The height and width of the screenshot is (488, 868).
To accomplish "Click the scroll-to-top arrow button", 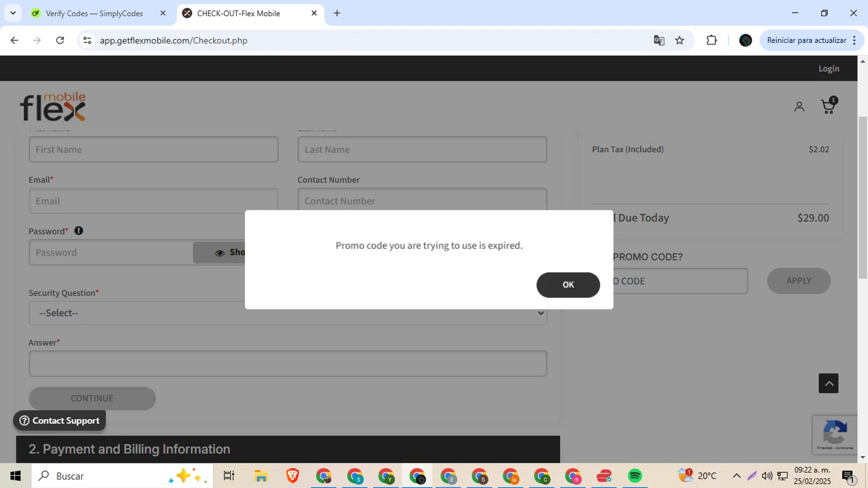I will click(828, 383).
